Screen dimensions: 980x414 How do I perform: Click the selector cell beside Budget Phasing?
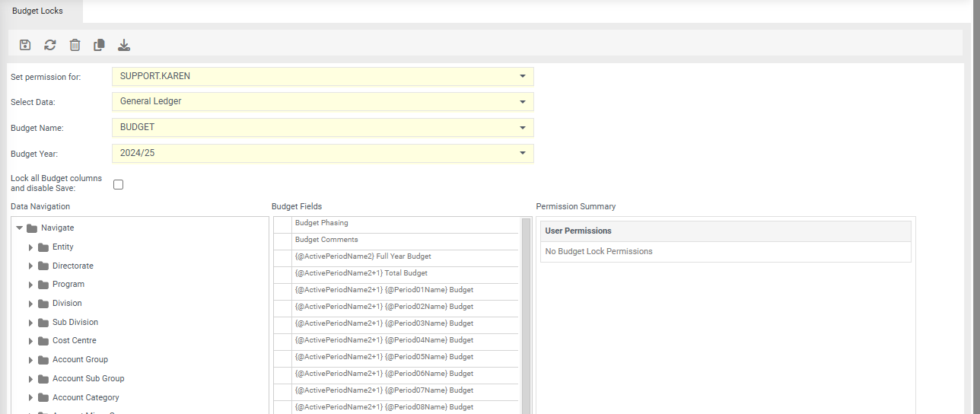tap(282, 225)
